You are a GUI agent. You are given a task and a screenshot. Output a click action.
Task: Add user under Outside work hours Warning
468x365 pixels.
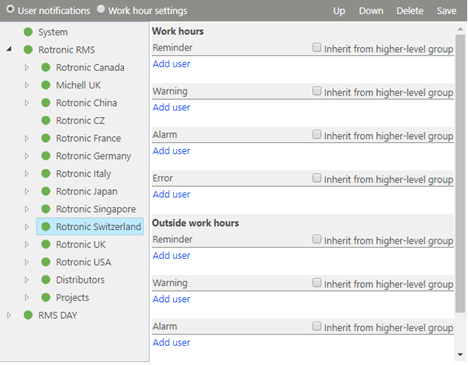[x=171, y=299]
